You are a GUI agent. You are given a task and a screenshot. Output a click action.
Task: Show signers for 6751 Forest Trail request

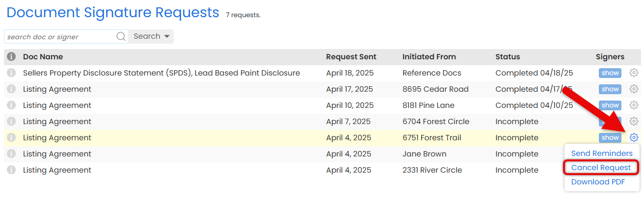pos(610,138)
